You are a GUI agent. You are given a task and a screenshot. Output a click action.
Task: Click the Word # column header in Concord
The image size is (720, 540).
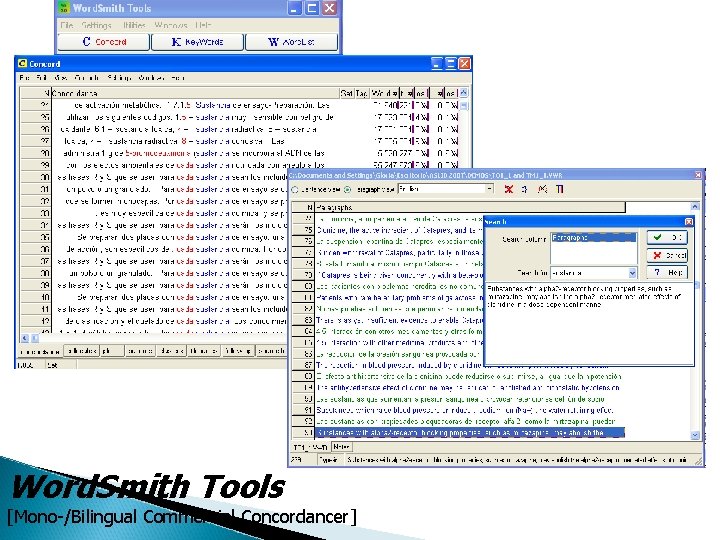click(384, 93)
